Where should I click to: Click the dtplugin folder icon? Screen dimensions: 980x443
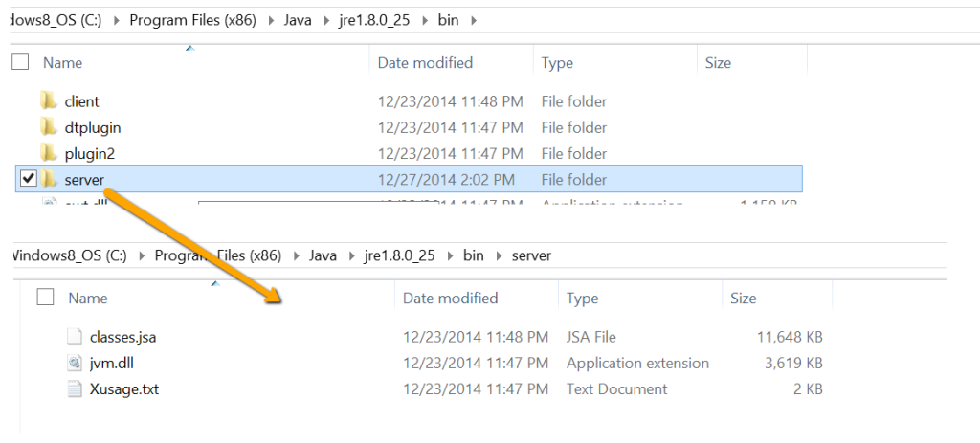[x=50, y=126]
